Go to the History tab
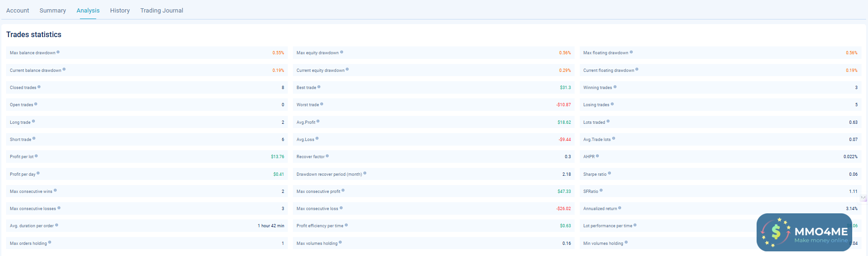This screenshot has width=868, height=256. pos(120,10)
